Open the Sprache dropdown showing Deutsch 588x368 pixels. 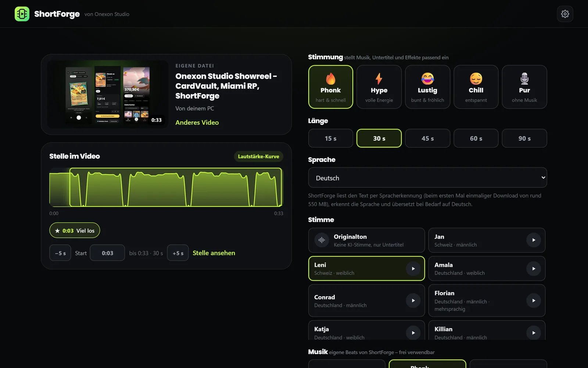[x=427, y=178]
